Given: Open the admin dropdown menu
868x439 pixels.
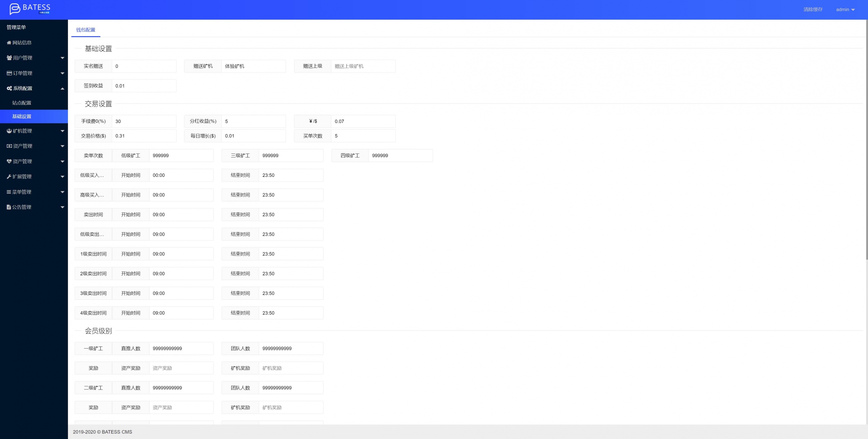Looking at the screenshot, I should 845,10.
